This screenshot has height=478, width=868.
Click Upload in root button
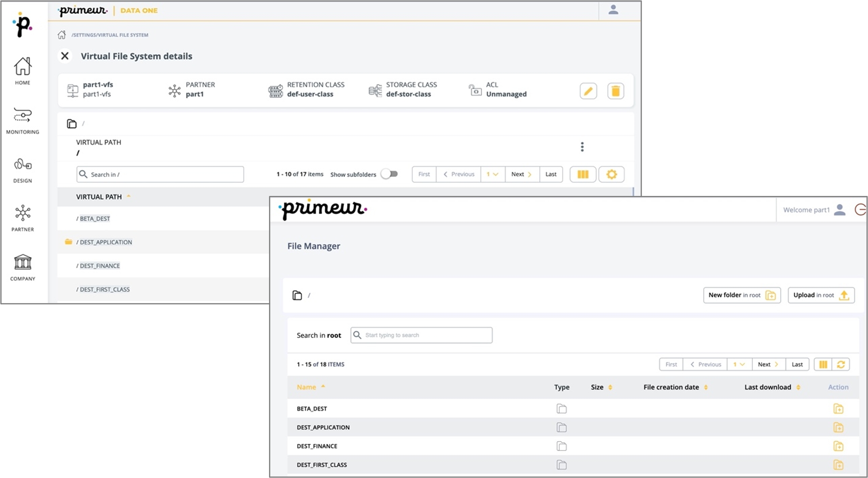pyautogui.click(x=821, y=295)
